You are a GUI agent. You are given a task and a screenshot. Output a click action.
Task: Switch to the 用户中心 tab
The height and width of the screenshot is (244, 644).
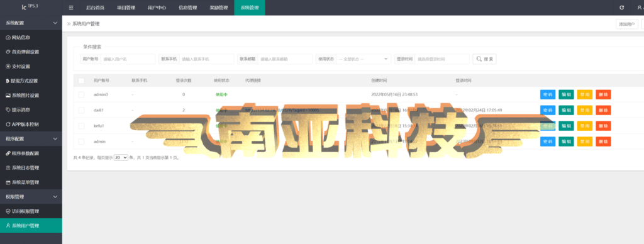point(157,8)
